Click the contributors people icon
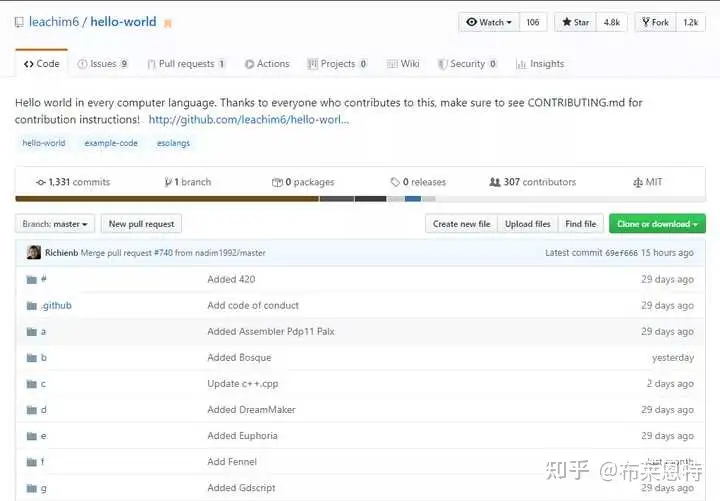720x501 pixels. pyautogui.click(x=495, y=182)
